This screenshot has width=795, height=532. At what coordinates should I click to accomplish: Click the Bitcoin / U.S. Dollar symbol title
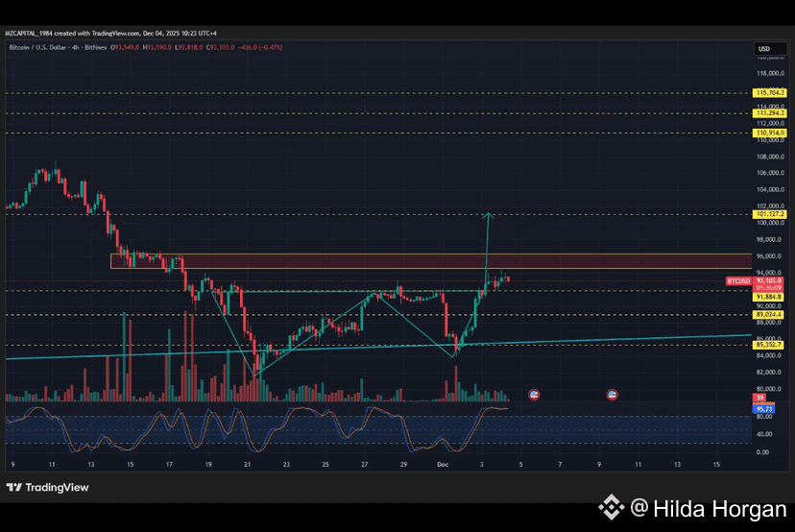coord(38,47)
